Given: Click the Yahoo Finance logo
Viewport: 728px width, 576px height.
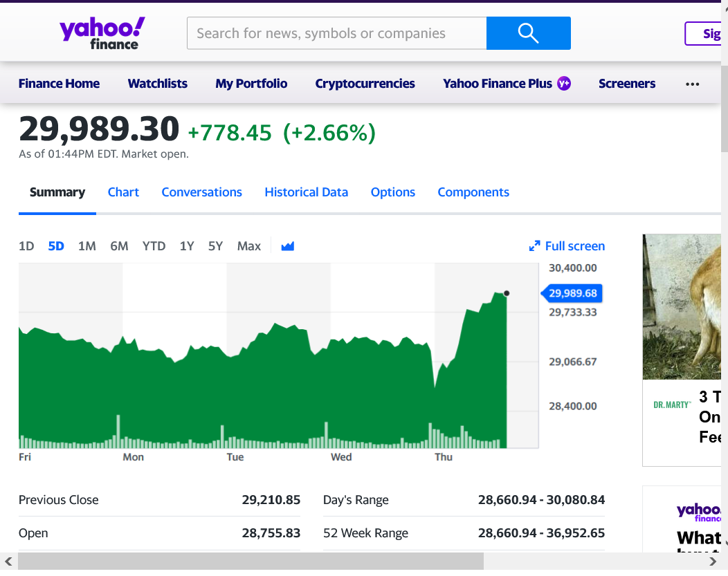Looking at the screenshot, I should point(102,33).
